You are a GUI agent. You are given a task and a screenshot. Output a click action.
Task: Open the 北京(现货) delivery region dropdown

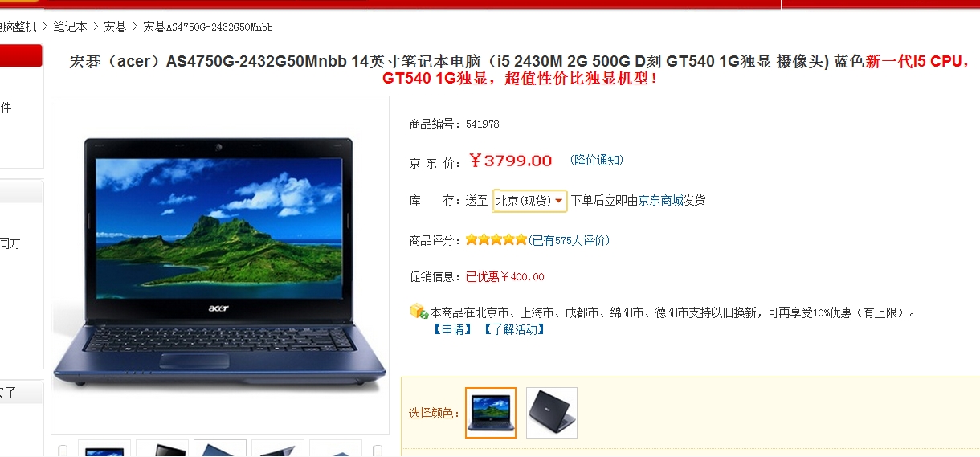coord(530,201)
